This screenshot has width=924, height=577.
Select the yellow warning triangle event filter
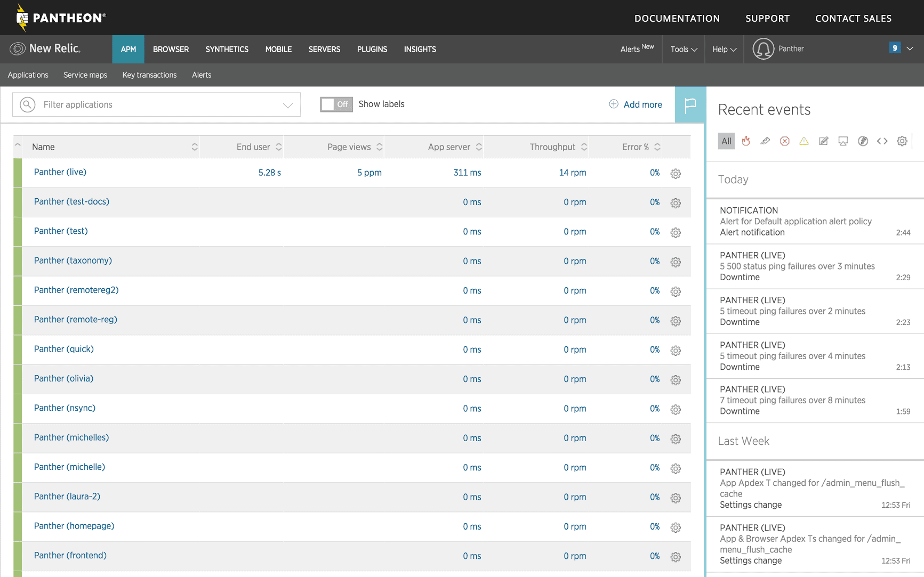point(804,141)
